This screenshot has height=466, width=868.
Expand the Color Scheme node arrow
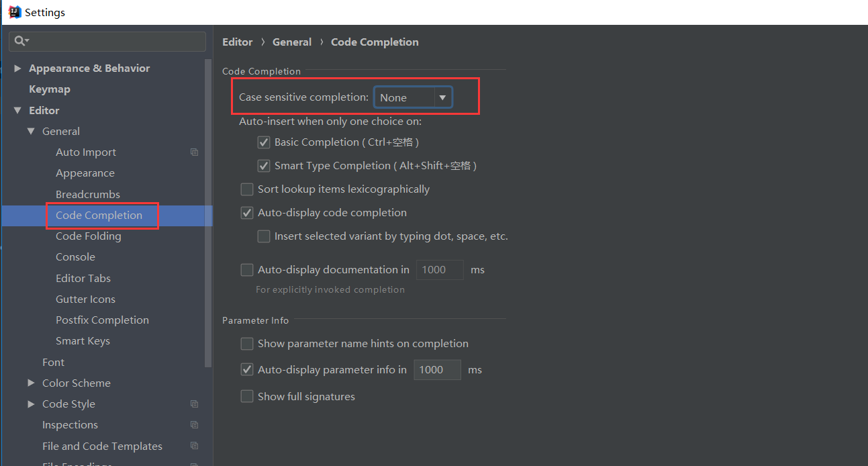(x=31, y=383)
